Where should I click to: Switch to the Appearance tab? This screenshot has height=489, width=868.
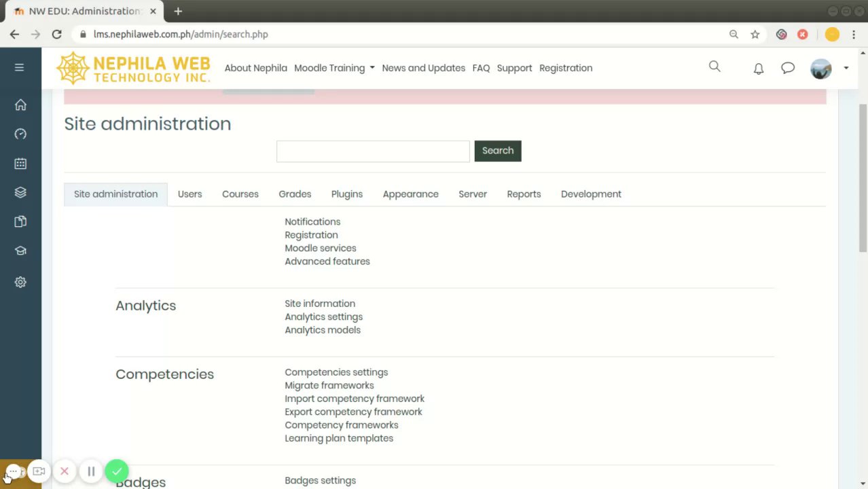pos(411,194)
